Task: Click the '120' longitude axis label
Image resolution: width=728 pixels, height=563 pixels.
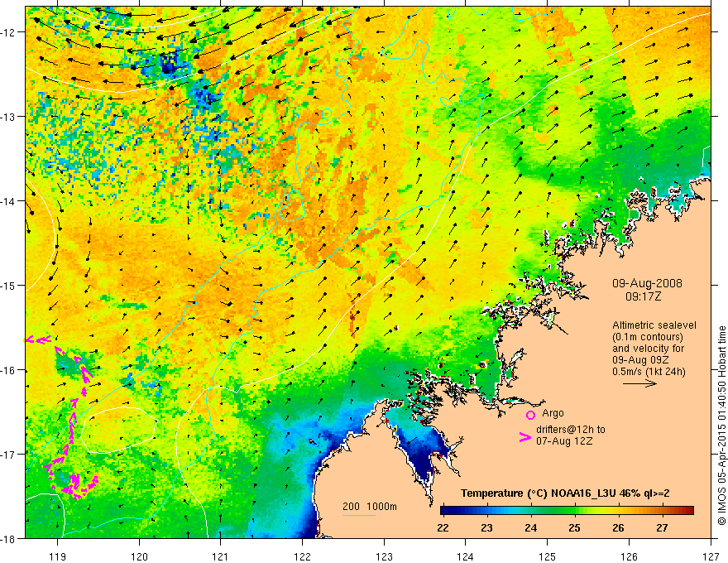Action: click(139, 556)
